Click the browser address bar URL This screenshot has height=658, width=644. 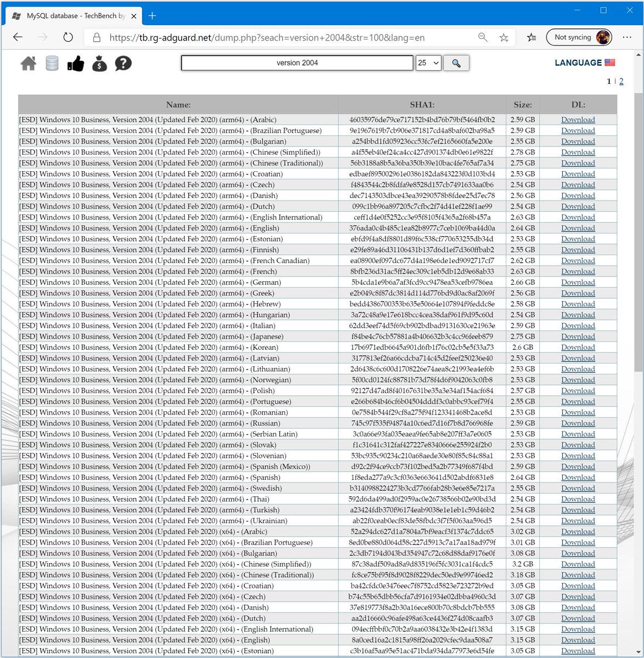click(x=267, y=37)
